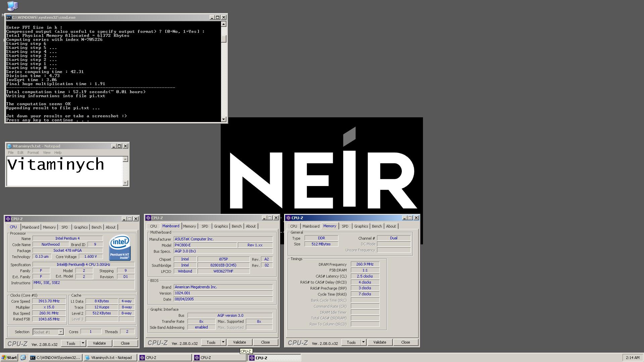Click the Southbridge value 82801EB (ICH5)

pyautogui.click(x=223, y=265)
